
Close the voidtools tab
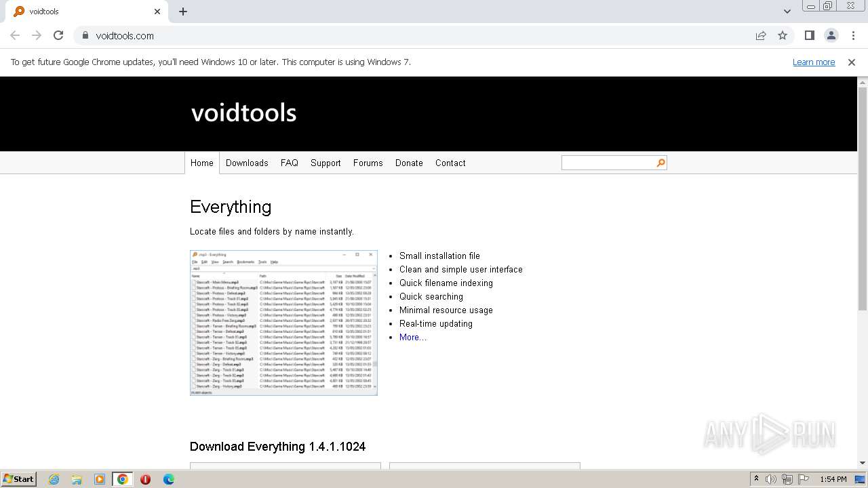tap(157, 12)
